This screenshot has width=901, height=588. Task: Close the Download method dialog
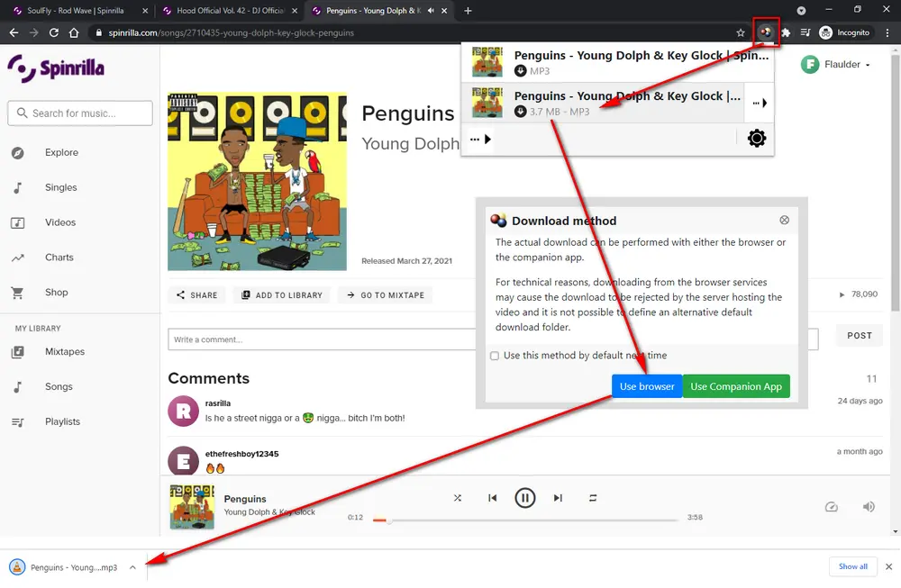[785, 220]
